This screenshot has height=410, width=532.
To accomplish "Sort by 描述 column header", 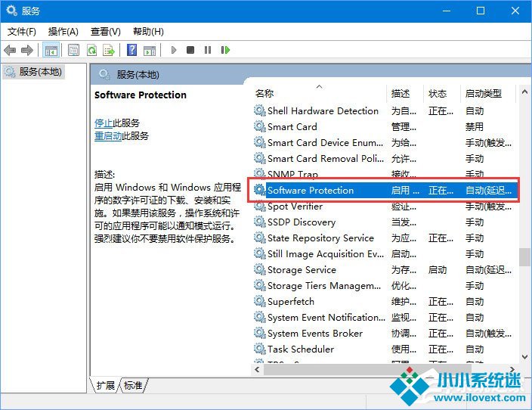I will click(x=405, y=93).
